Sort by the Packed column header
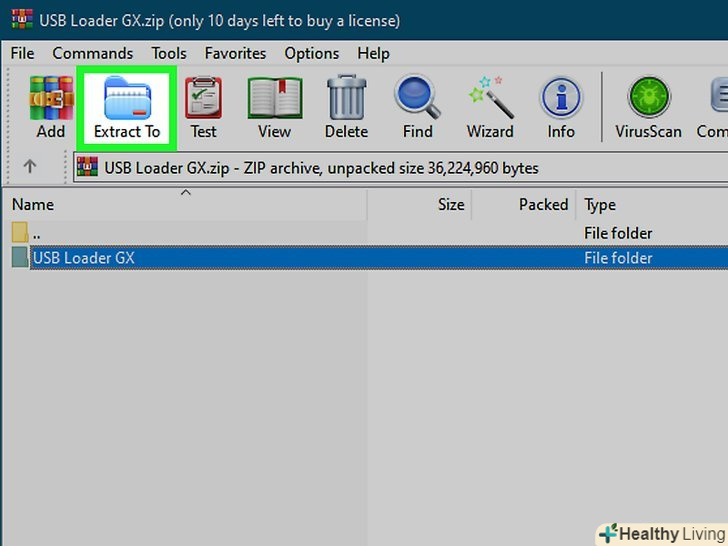The height and width of the screenshot is (546, 728). [524, 204]
